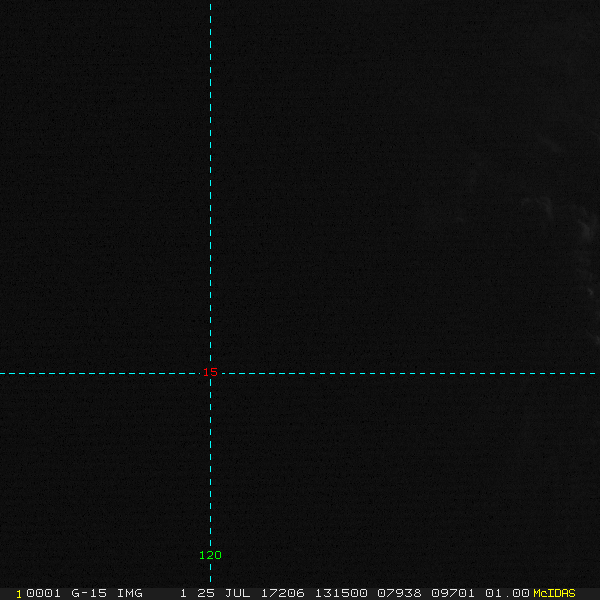
Task: Click the 09701 element value
Action: tap(453, 593)
